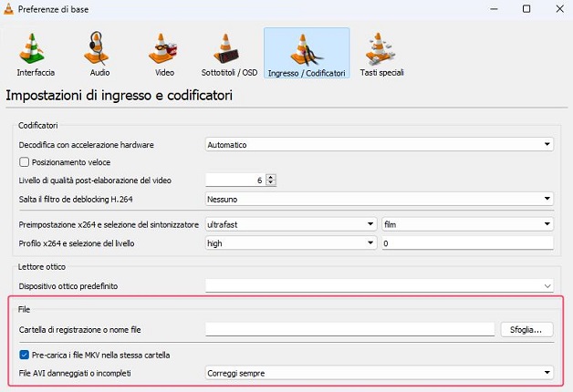The image size is (573, 392).
Task: Open the H.264 deblocking filter Nessuno dropdown
Action: pos(380,200)
